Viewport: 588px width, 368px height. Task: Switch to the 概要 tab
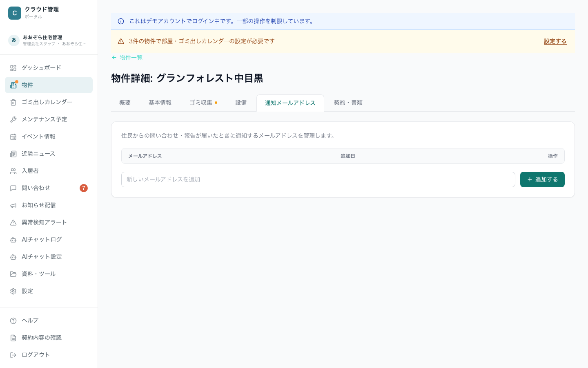125,103
